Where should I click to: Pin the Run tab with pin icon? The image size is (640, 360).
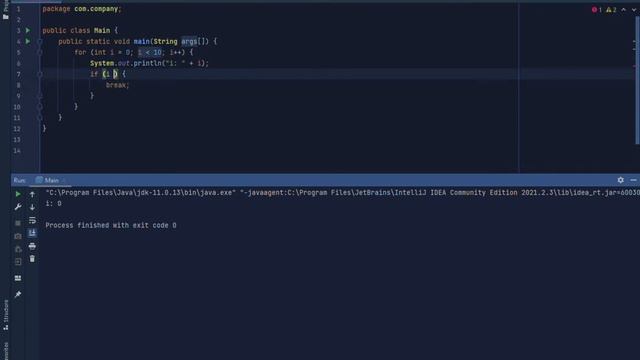(18, 294)
